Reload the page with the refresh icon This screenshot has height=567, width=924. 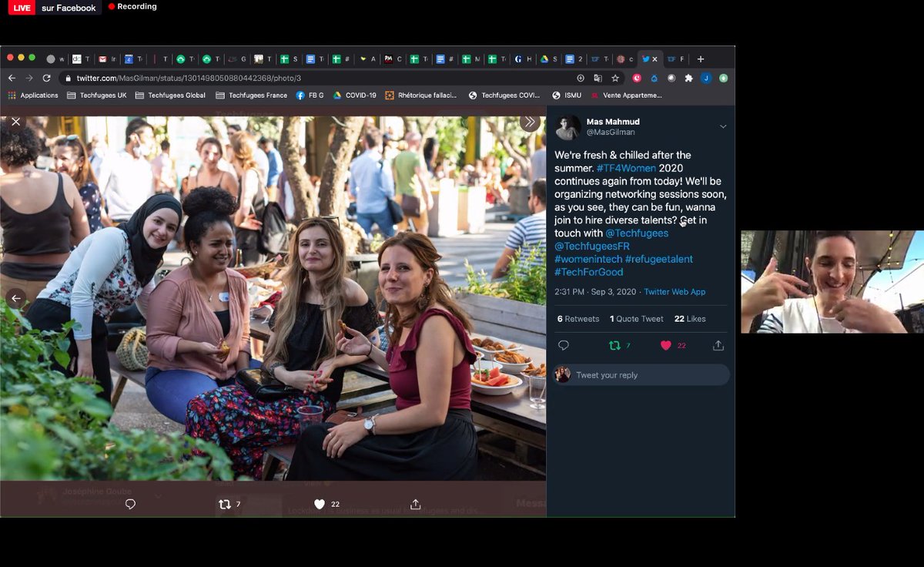47,78
